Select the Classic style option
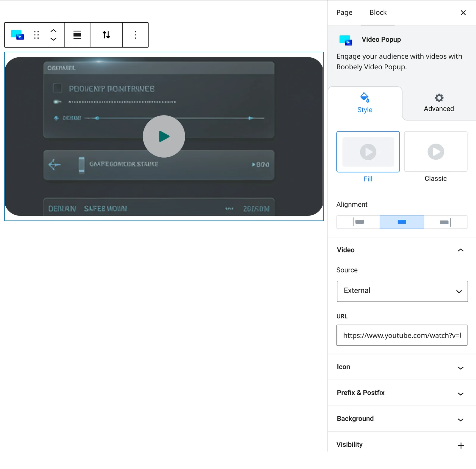Screen dimensions: 476x469 436,152
